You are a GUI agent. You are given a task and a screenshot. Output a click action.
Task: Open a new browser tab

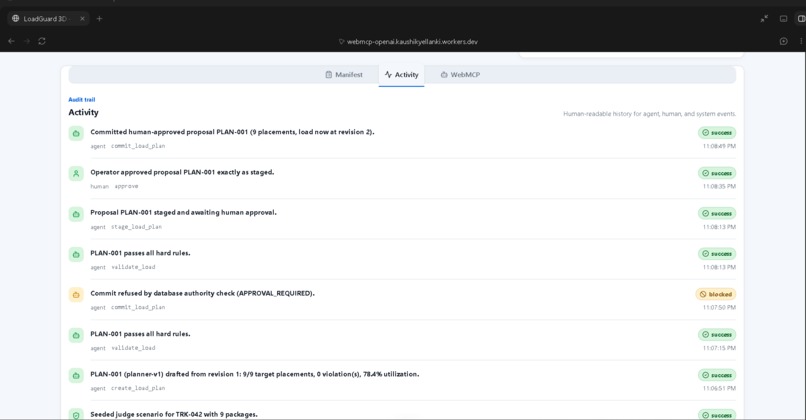(99, 19)
